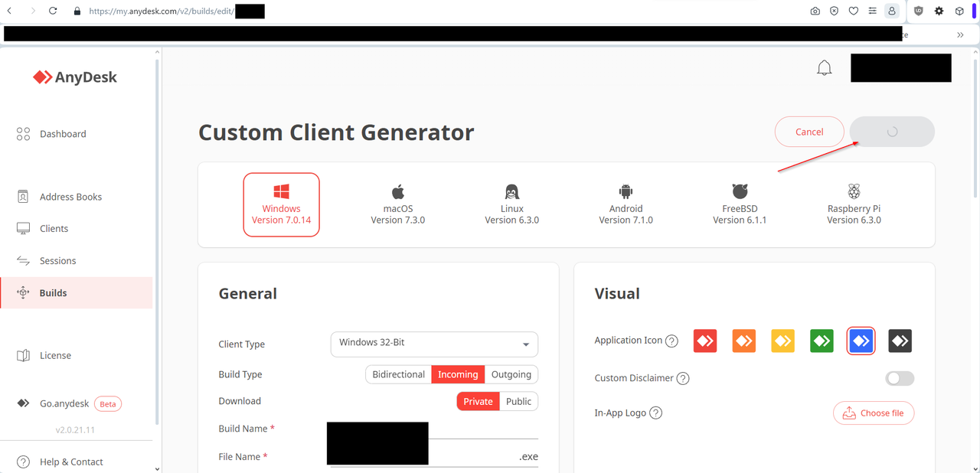
Task: Click the version text v2.0.21.11
Action: point(75,430)
